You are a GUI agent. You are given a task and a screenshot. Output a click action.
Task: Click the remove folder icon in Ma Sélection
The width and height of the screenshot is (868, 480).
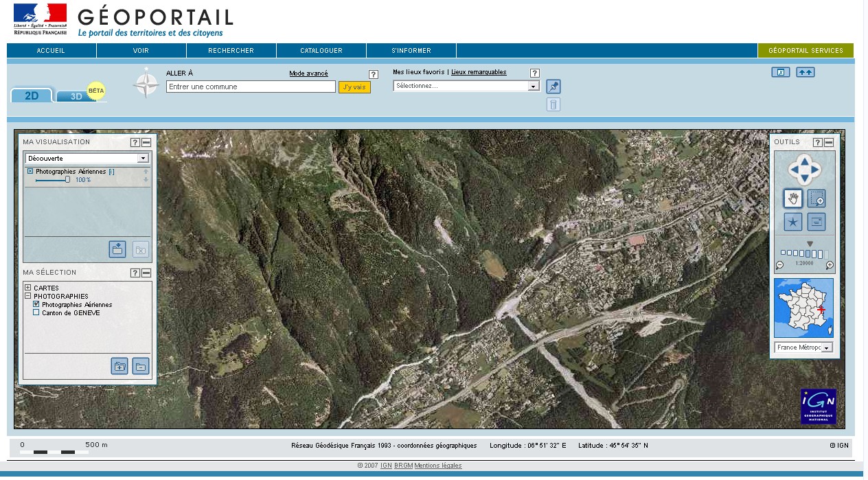tap(141, 366)
